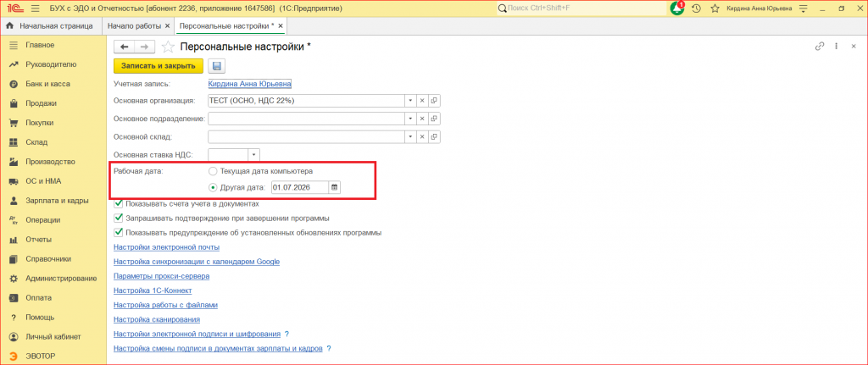The width and height of the screenshot is (868, 365).
Task: Navigate back with the left arrow
Action: pyautogui.click(x=124, y=47)
